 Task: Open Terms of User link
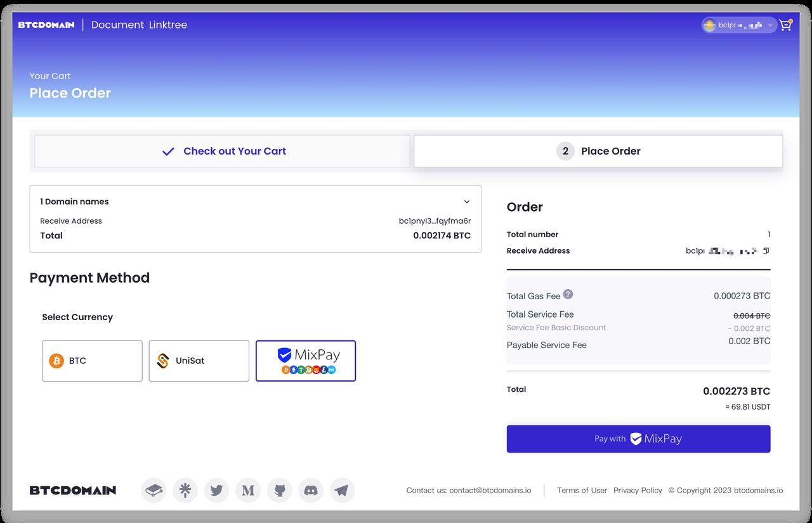[582, 490]
